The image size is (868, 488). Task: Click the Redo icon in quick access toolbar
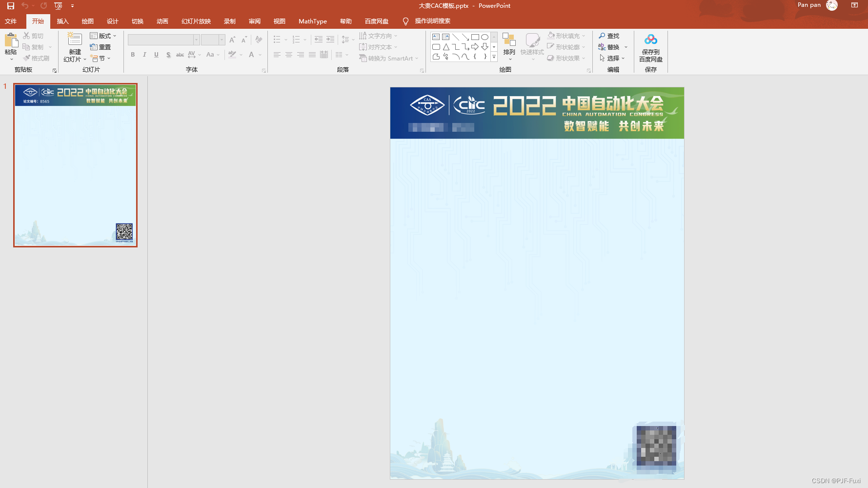point(44,6)
